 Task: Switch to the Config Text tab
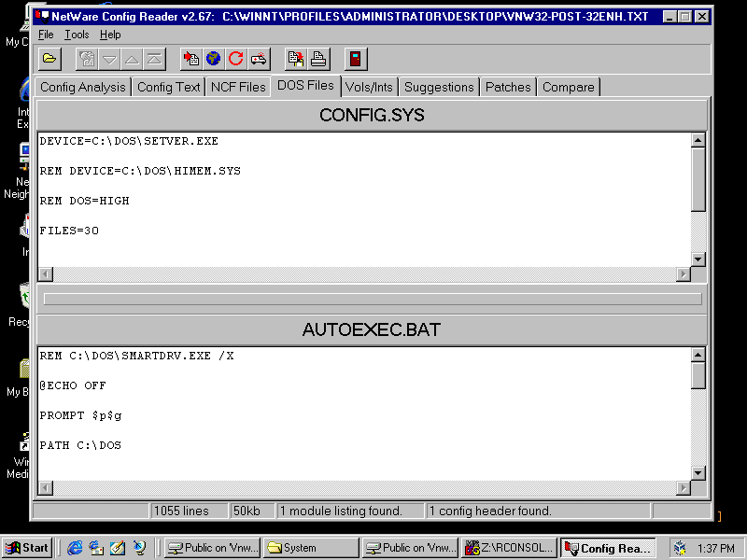169,87
